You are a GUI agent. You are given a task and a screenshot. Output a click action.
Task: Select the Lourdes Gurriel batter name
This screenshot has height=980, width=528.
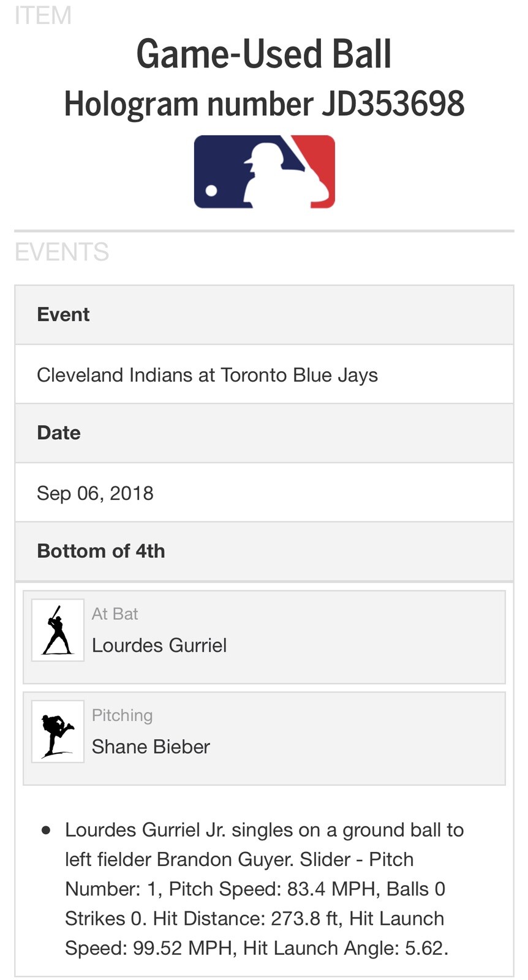[x=159, y=646]
